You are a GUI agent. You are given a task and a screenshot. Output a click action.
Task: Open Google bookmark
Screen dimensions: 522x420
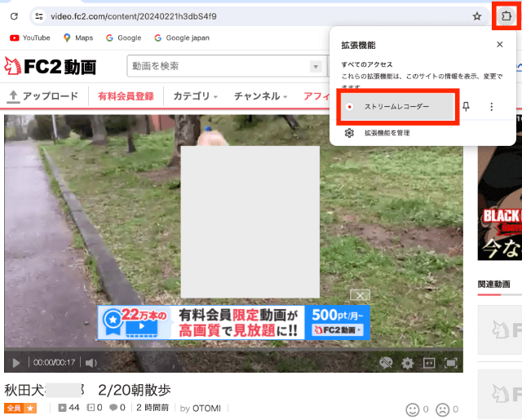123,38
